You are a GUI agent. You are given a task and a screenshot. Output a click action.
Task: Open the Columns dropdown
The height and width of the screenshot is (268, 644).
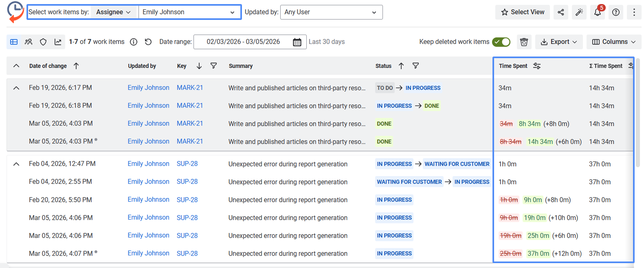pos(614,42)
